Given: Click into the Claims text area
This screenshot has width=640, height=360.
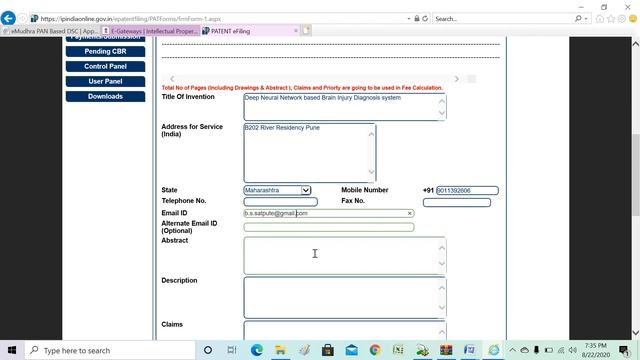Looking at the screenshot, I should (344, 330).
